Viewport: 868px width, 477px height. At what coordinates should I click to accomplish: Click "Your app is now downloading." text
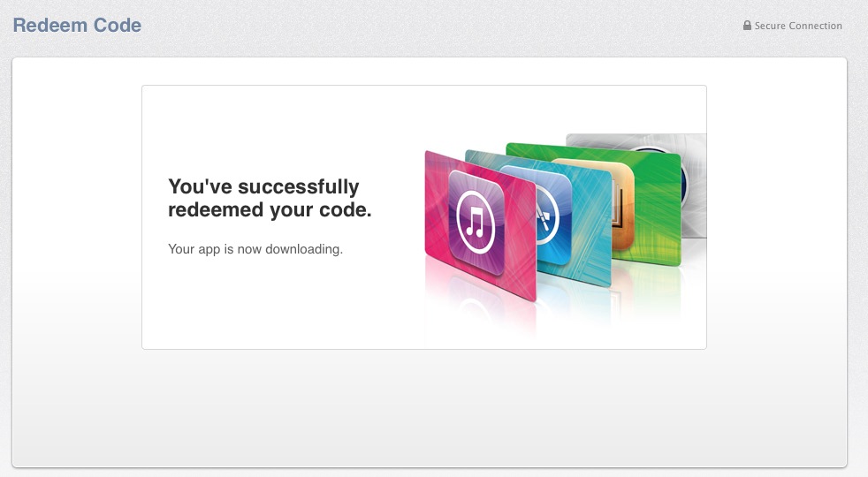pos(255,249)
